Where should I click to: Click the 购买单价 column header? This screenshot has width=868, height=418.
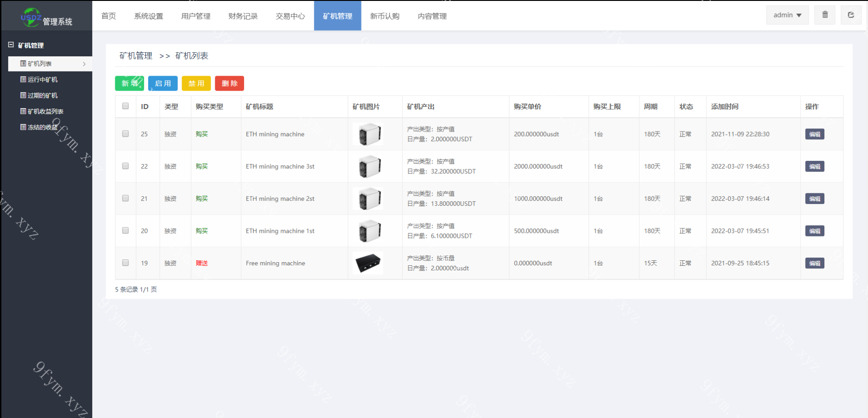pyautogui.click(x=528, y=106)
